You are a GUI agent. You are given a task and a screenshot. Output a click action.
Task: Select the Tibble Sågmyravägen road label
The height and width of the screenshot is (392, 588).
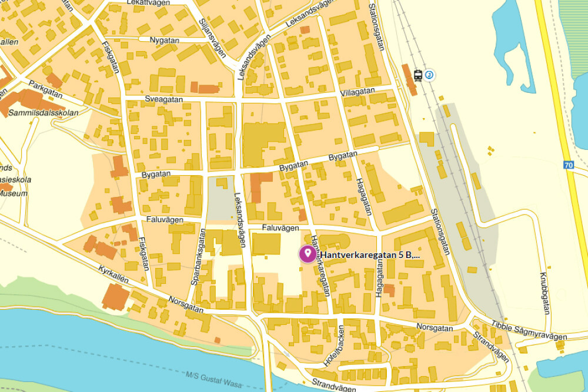point(529,330)
